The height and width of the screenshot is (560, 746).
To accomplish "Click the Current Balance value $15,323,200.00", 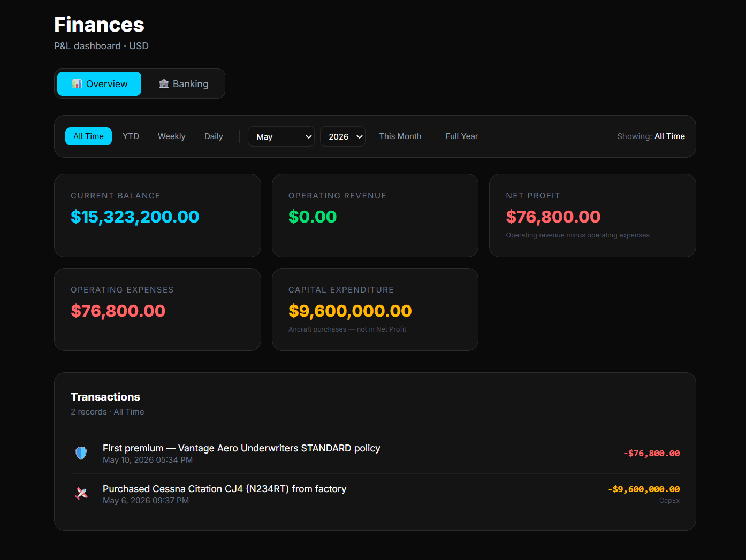I will pos(135,217).
